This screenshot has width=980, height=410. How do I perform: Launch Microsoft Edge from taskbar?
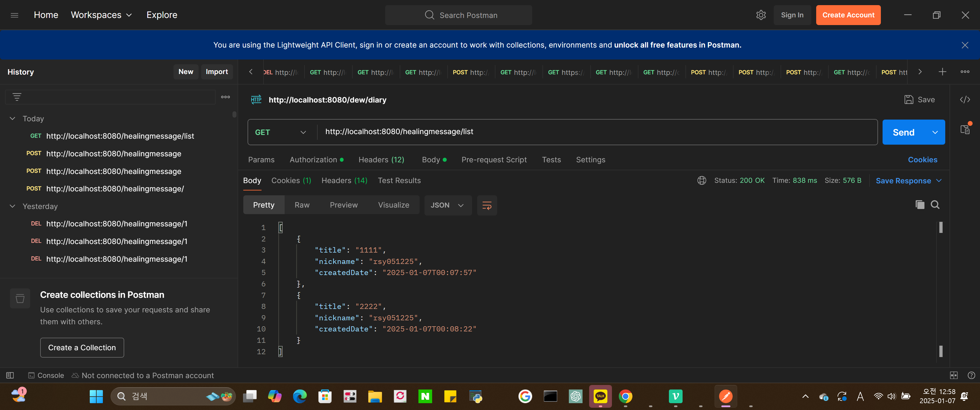tap(300, 397)
